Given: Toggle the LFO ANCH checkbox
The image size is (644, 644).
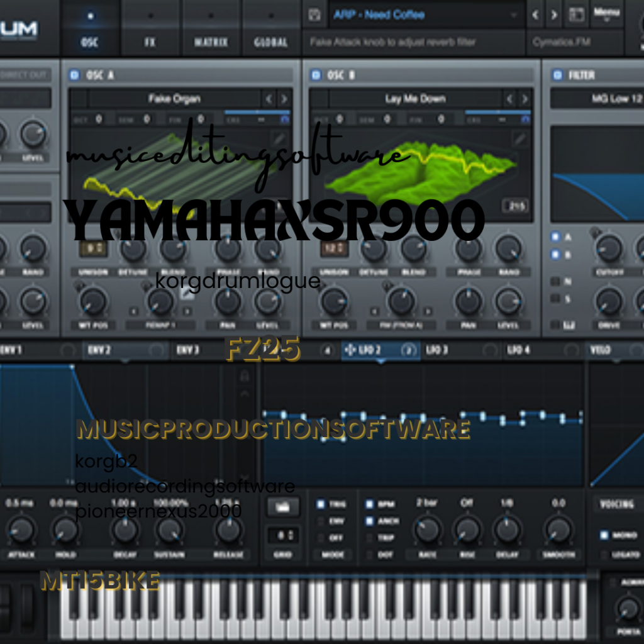Looking at the screenshot, I should 369,521.
